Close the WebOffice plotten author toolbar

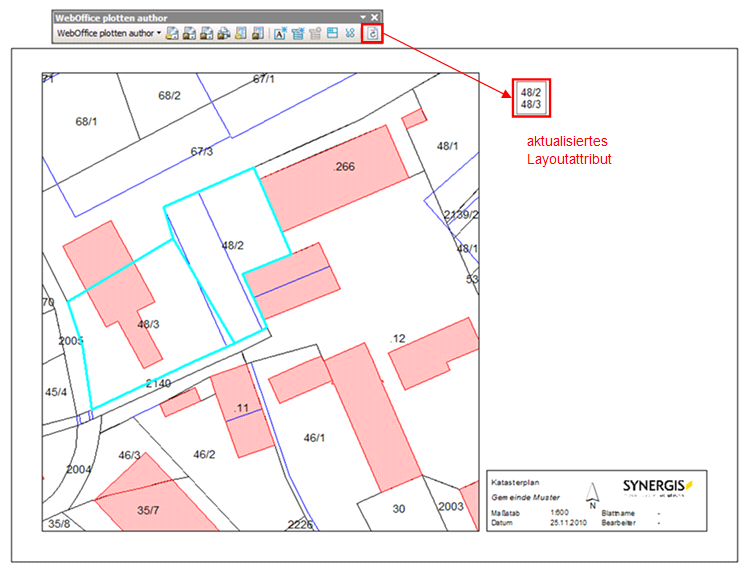pyautogui.click(x=374, y=18)
